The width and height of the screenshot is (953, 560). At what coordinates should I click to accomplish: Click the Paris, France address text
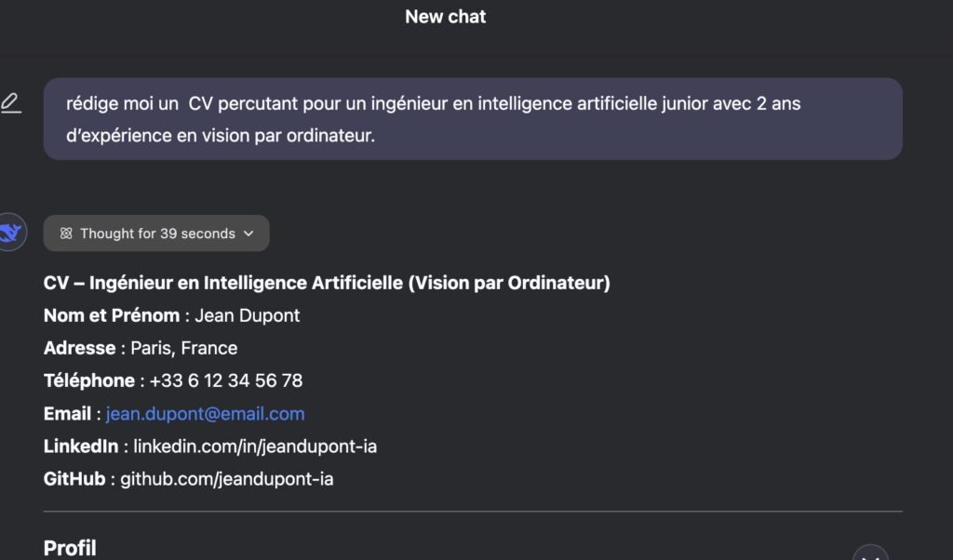[x=184, y=348]
